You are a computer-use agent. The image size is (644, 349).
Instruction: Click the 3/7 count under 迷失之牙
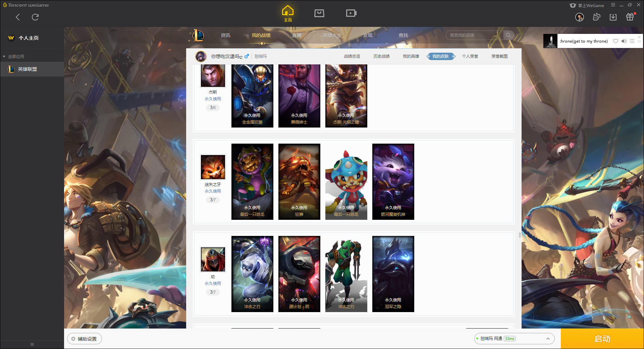[x=213, y=200]
